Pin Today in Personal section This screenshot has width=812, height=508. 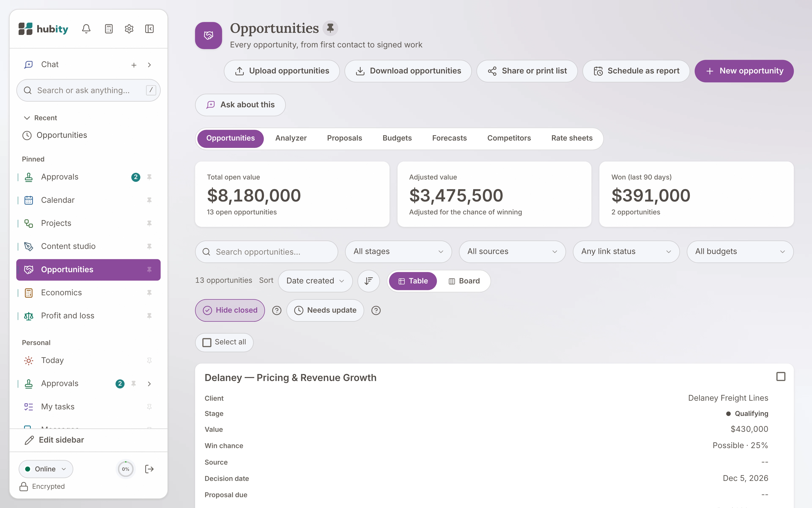[149, 360]
